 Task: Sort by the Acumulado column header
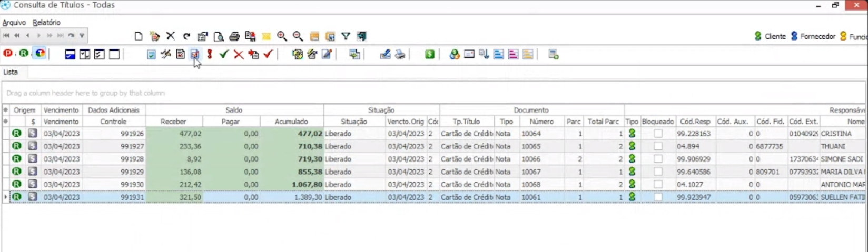click(292, 122)
